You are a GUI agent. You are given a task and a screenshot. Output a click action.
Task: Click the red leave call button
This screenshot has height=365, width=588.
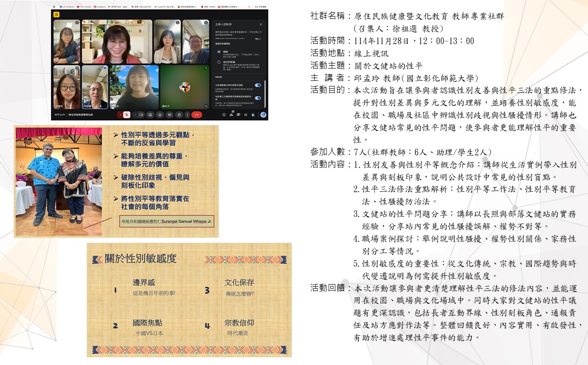[x=197, y=115]
